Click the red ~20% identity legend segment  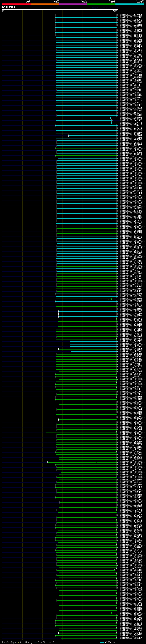pyautogui.click(x=16, y=4)
